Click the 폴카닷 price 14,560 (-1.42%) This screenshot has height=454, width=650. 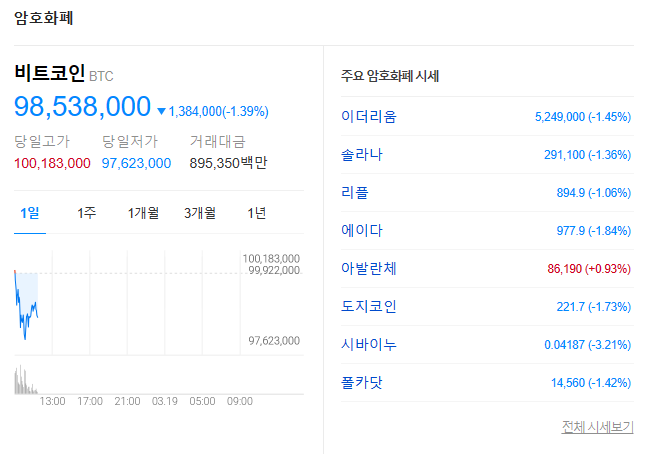click(591, 383)
